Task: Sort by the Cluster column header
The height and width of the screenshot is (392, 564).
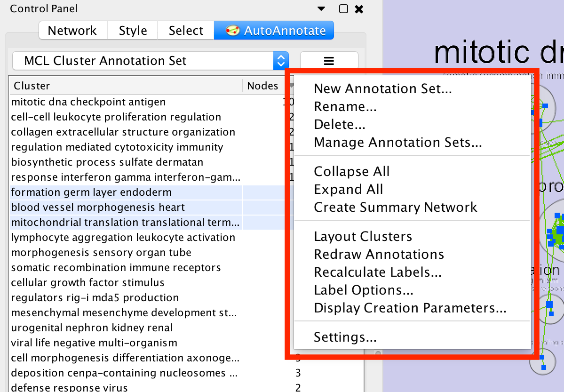Action: pos(126,86)
